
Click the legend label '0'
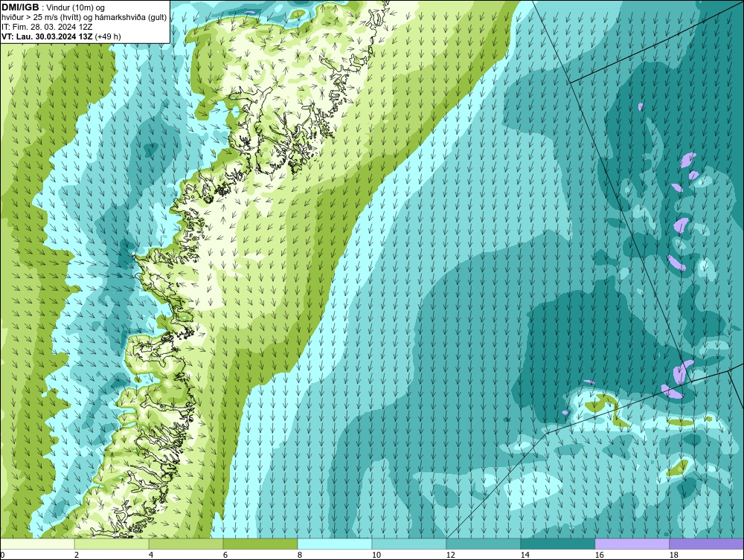click(x=3, y=555)
